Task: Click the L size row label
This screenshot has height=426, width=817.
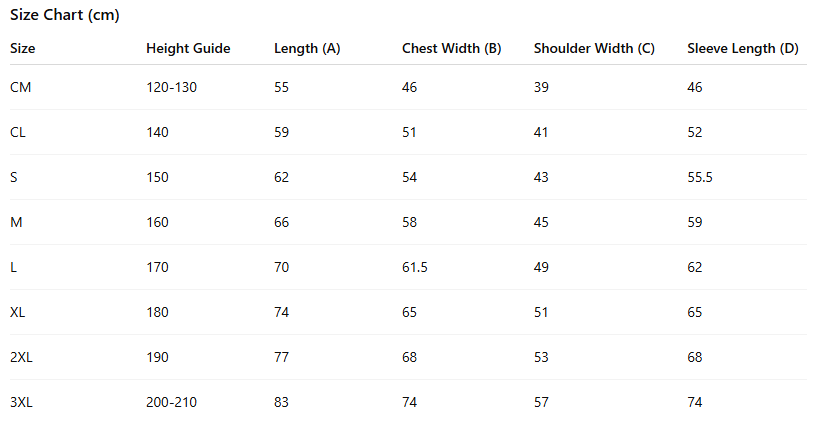Action: pyautogui.click(x=13, y=267)
